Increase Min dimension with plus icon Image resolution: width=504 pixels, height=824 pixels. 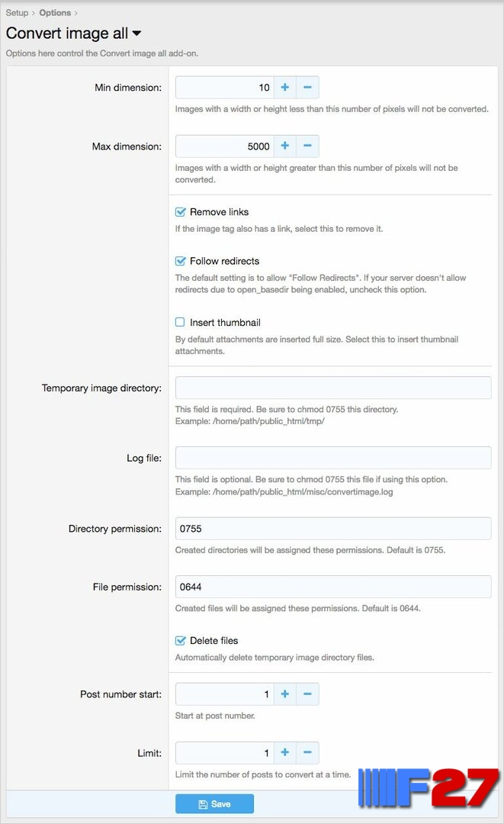point(285,87)
